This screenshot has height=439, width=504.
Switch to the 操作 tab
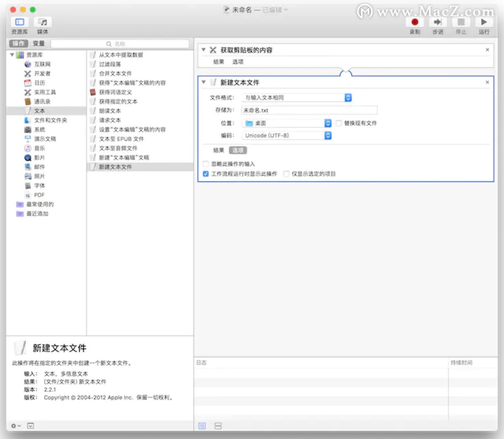18,43
